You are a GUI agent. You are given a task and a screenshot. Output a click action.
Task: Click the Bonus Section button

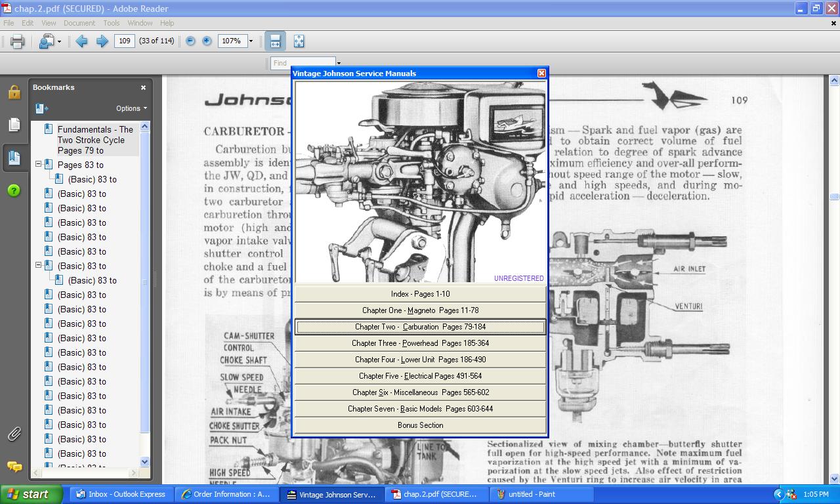420,425
